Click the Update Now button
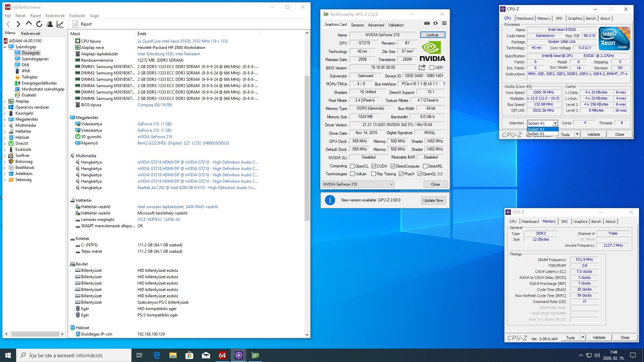 click(433, 200)
